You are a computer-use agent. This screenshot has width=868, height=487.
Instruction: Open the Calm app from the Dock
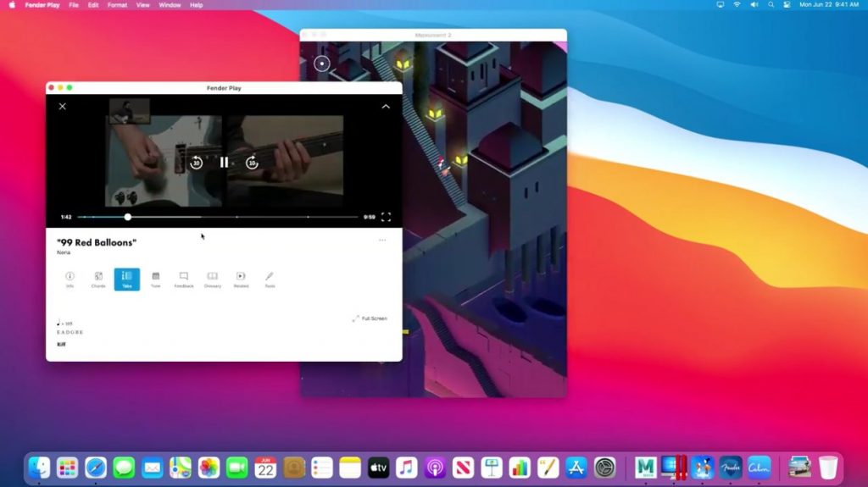coord(759,468)
